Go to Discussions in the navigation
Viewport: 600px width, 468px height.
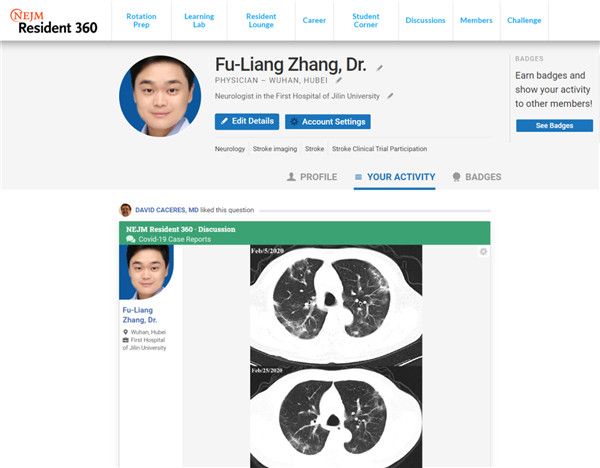click(425, 20)
